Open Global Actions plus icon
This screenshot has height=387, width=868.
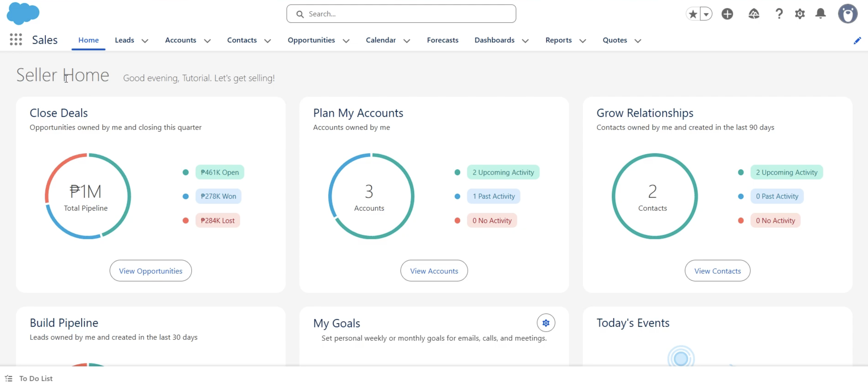click(727, 14)
